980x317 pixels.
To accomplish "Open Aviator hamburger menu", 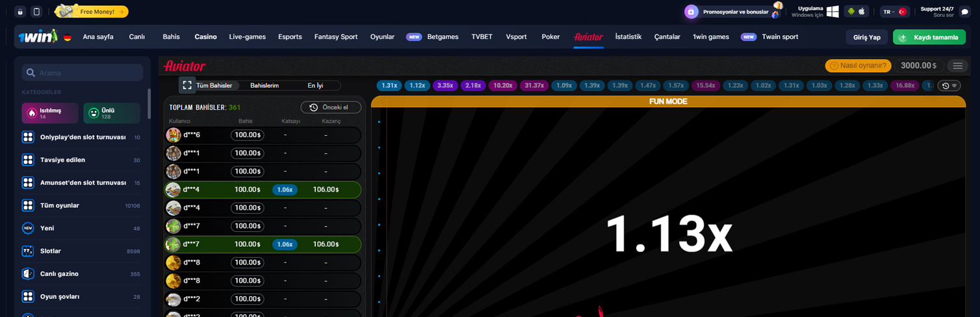I will tap(957, 66).
